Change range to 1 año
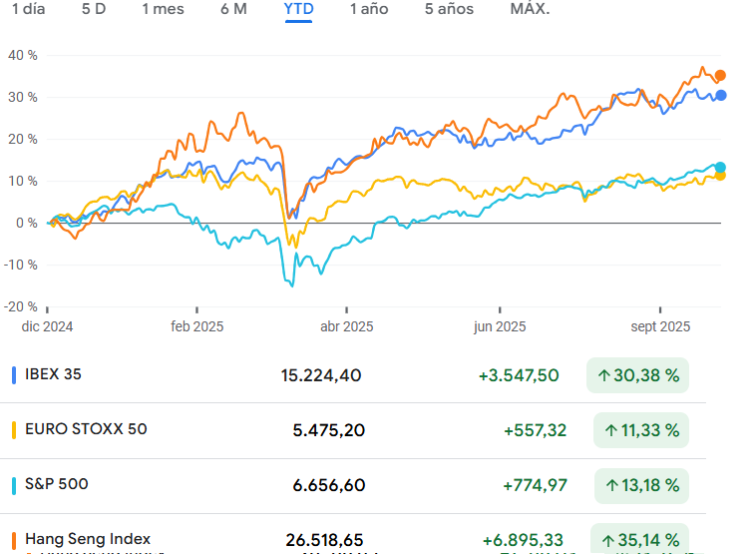The image size is (756, 554). pyautogui.click(x=369, y=9)
